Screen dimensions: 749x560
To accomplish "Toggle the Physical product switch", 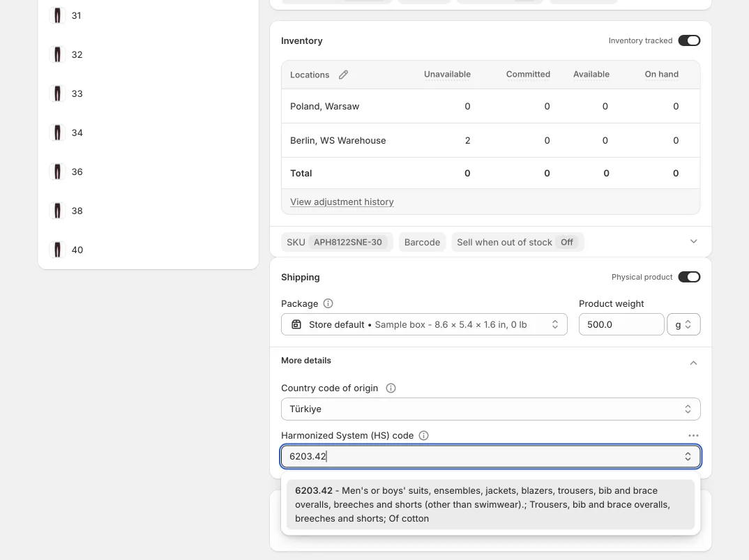I will point(689,277).
